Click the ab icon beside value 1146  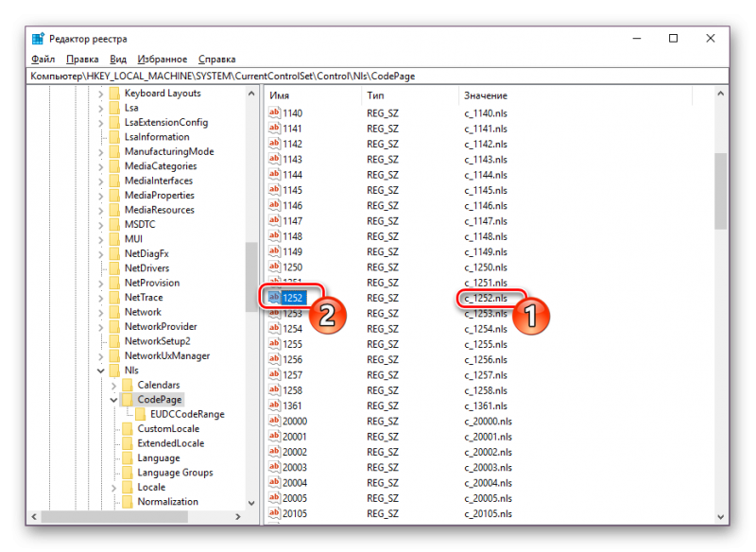(274, 205)
